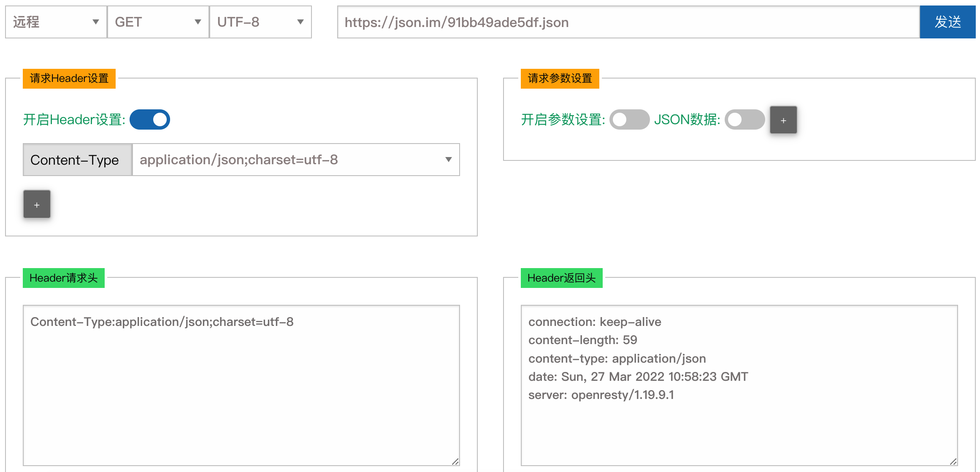980x472 pixels.
Task: Click the Header请求头 green section label
Action: (63, 278)
